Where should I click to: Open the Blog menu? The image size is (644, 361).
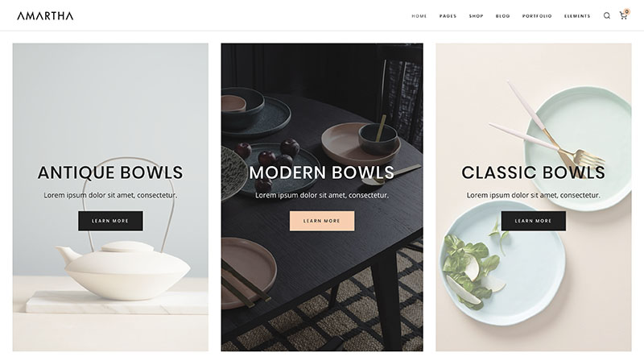[x=502, y=16]
